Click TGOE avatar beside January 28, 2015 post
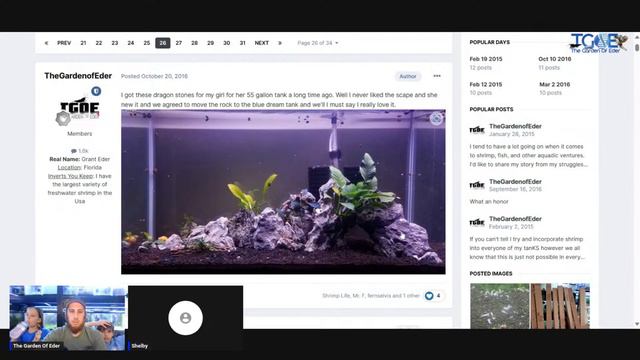The height and width of the screenshot is (360, 640). [x=477, y=130]
